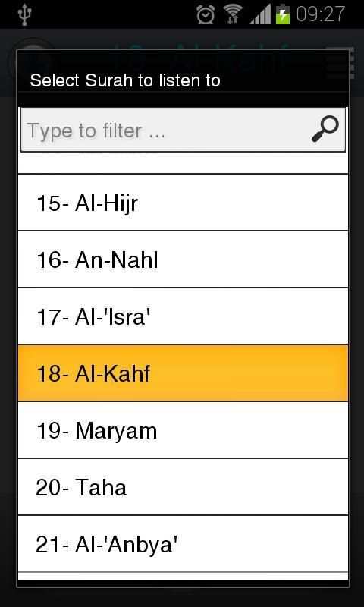364x607 pixels.
Task: Choose 17- Al-'Isra' from the list
Action: coord(183,316)
